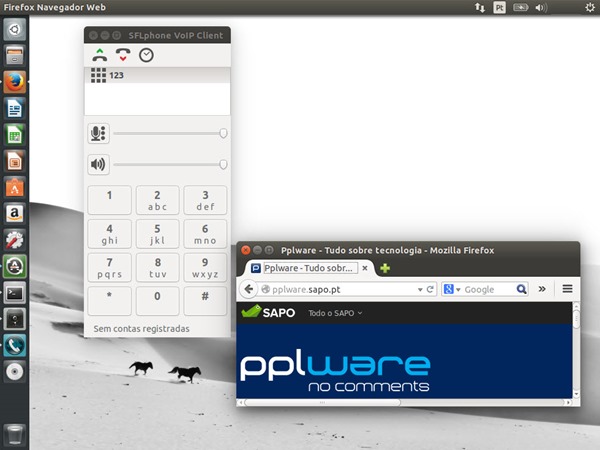Open the Trash in the launcher
This screenshot has width=600, height=450.
15,435
